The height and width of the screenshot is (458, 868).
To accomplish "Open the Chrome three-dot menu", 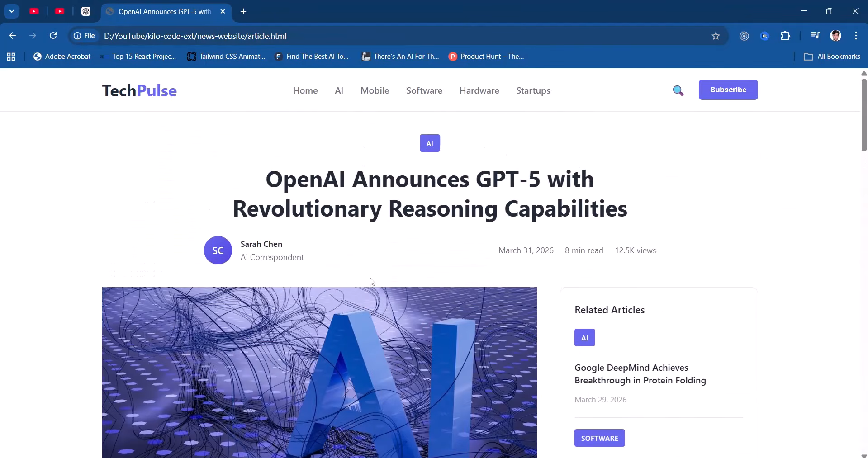I will 856,36.
